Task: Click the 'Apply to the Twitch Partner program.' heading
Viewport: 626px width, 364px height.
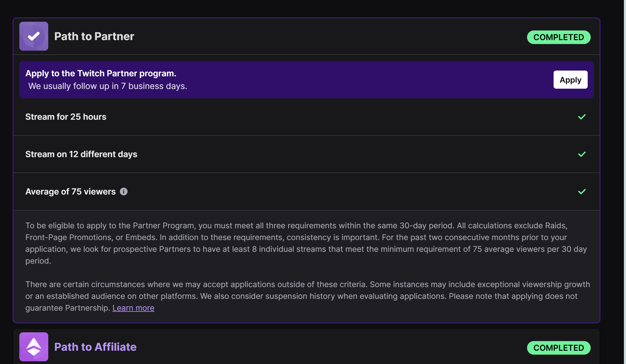Action: click(x=101, y=73)
